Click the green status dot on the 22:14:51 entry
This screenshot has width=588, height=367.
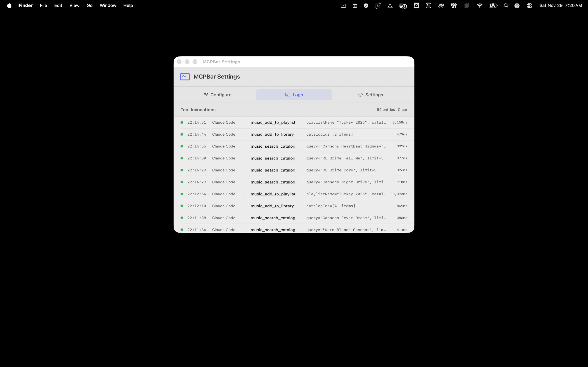coord(182,122)
